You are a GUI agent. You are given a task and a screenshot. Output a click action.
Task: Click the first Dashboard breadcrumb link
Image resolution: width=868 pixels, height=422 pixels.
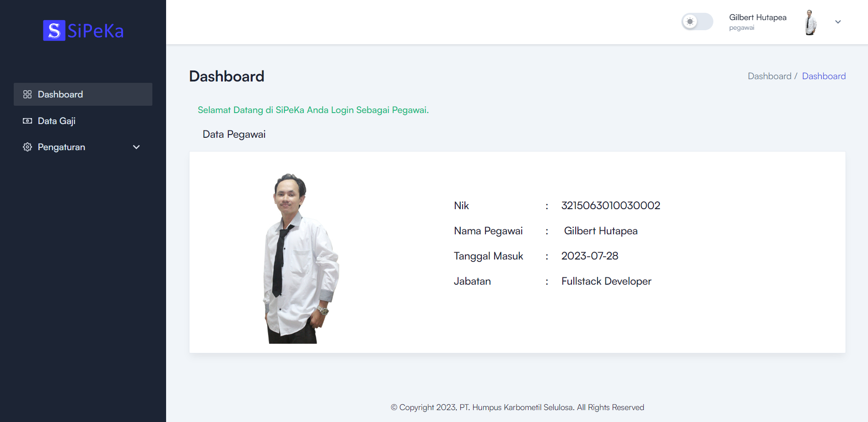tap(770, 76)
